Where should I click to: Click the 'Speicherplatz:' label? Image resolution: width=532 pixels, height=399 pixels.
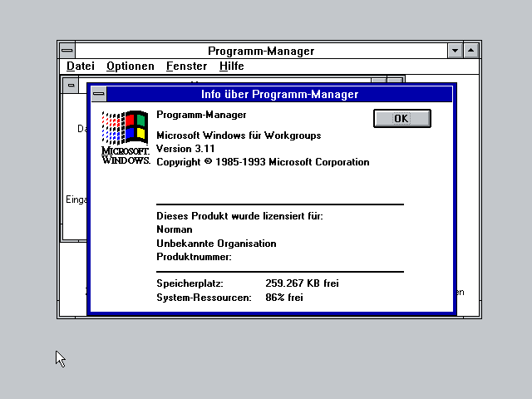coord(190,283)
